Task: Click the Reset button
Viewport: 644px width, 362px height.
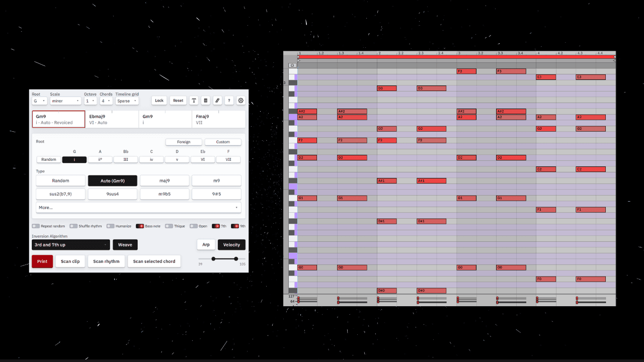Action: click(178, 101)
